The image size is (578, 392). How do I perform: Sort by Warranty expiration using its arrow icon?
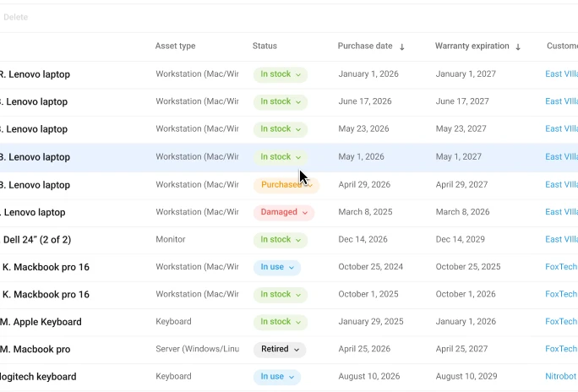[517, 46]
